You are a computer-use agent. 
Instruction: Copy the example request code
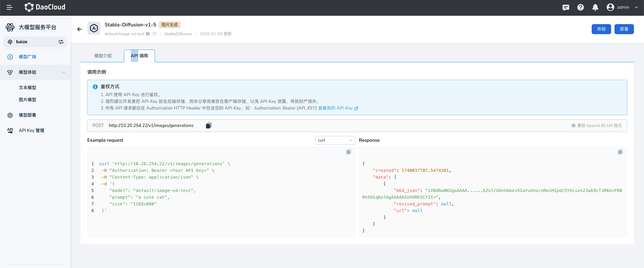tap(349, 152)
